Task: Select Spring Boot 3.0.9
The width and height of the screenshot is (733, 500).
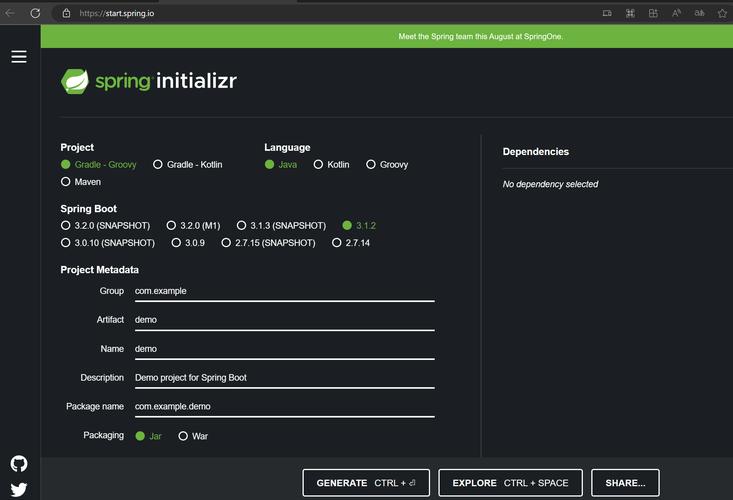Action: point(188,243)
